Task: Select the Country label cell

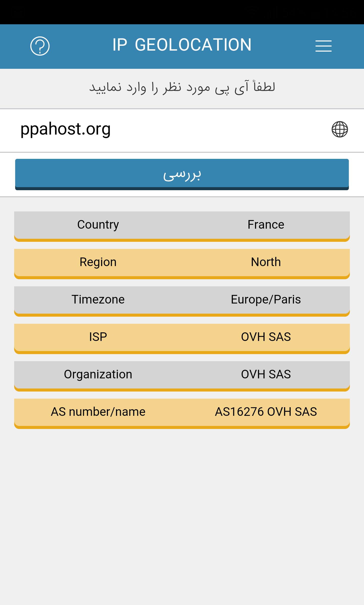Action: (98, 225)
